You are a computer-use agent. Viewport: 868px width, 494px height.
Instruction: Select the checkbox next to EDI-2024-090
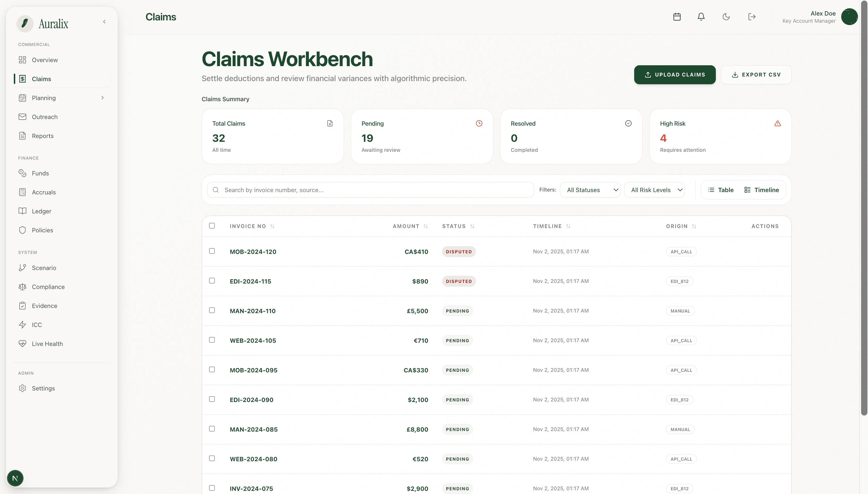pos(213,399)
